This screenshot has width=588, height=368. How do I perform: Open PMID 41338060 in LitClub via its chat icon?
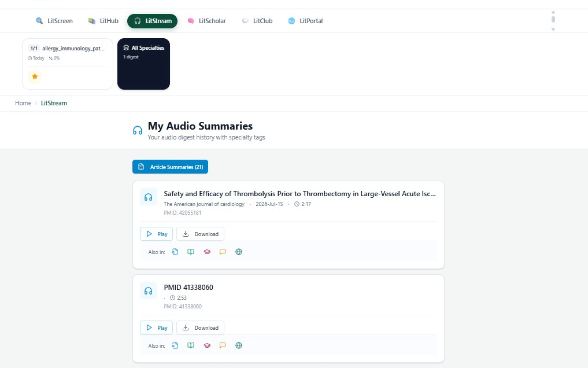223,345
